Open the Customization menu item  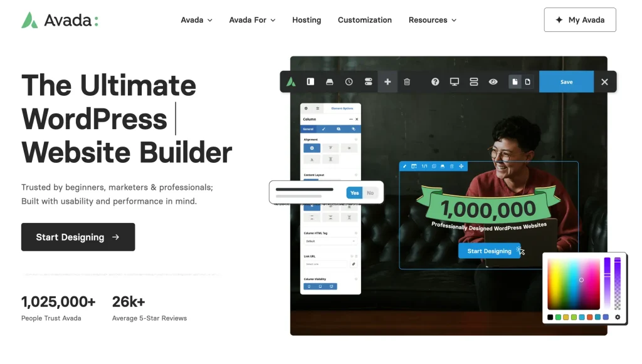click(x=364, y=20)
